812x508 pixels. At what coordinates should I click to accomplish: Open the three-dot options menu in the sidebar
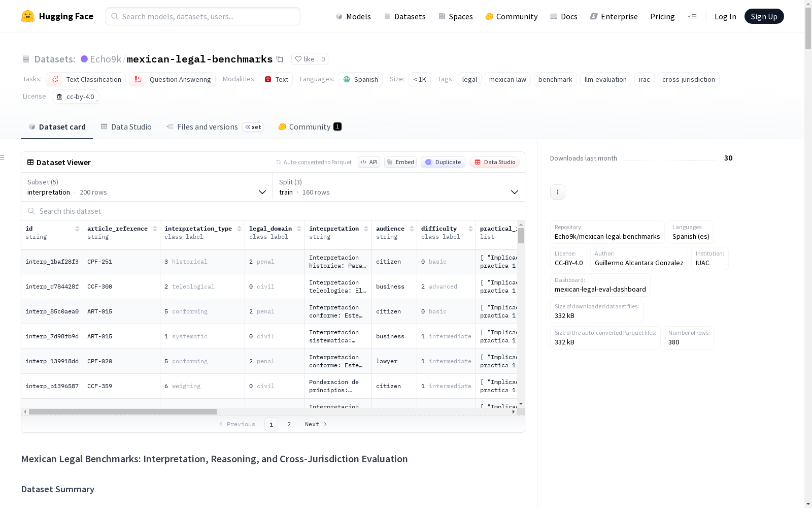tap(558, 192)
